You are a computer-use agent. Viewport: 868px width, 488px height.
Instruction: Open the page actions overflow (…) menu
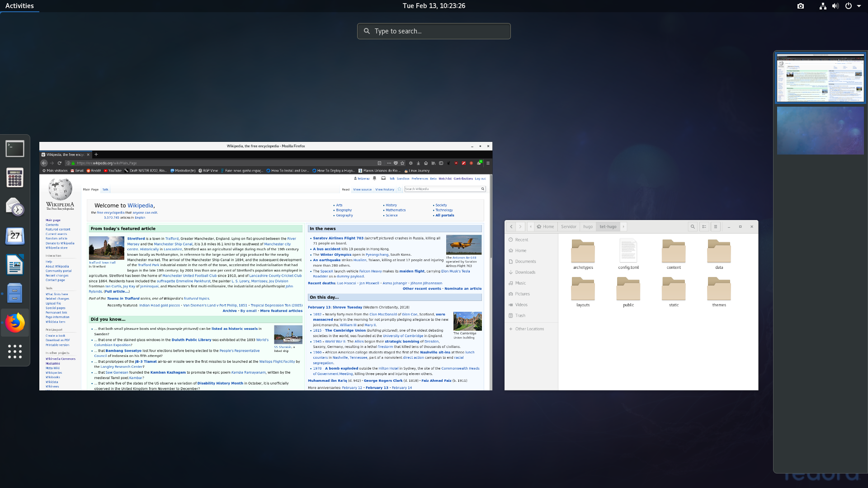click(389, 163)
